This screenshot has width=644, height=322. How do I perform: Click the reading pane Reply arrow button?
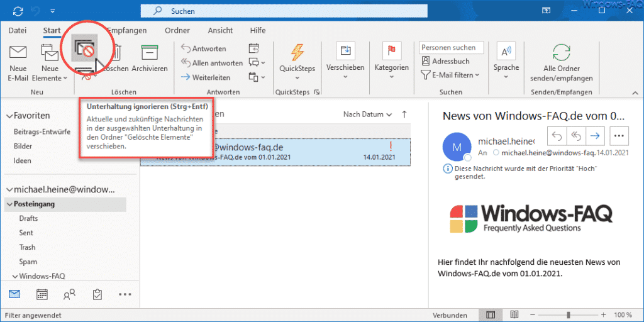coord(557,136)
